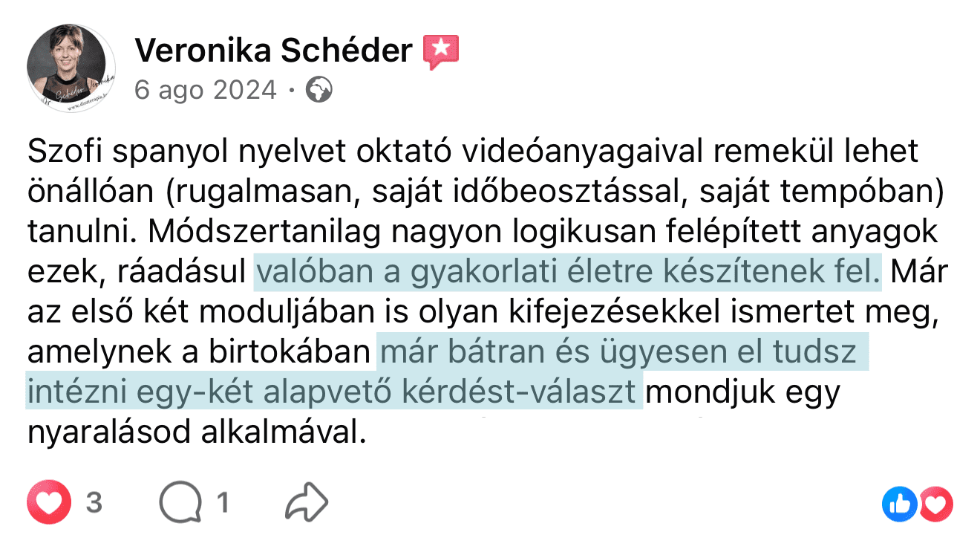Click the reaction count 3
This screenshot has width=980, height=558.
(x=94, y=504)
